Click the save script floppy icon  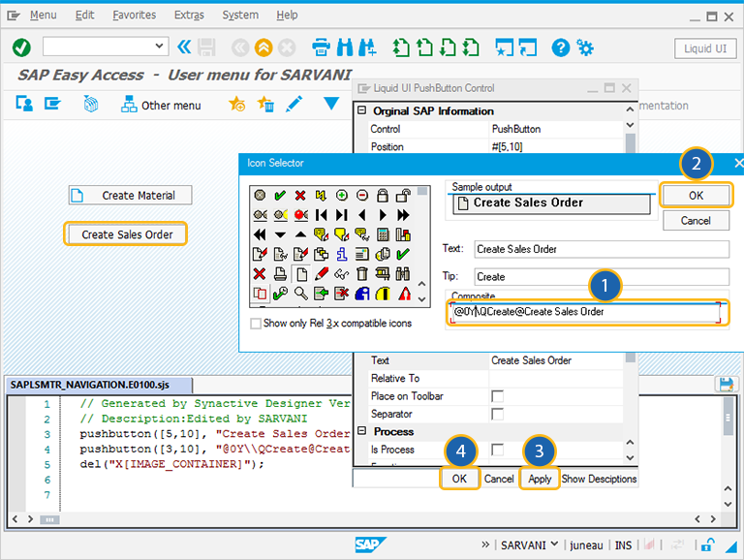726,384
